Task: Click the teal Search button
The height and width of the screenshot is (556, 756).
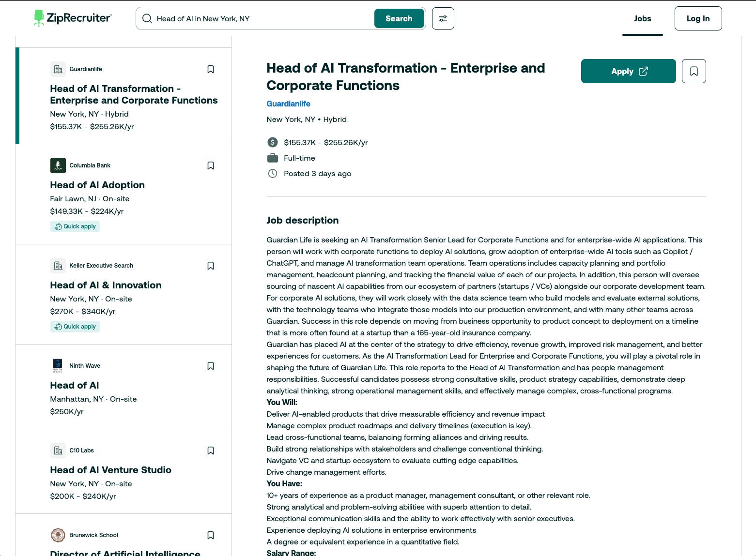Action: (399, 18)
